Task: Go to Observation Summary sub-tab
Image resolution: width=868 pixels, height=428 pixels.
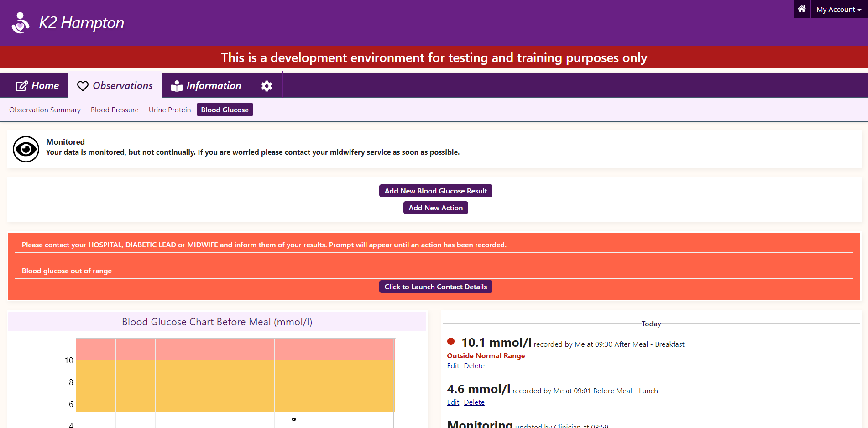Action: pos(45,110)
